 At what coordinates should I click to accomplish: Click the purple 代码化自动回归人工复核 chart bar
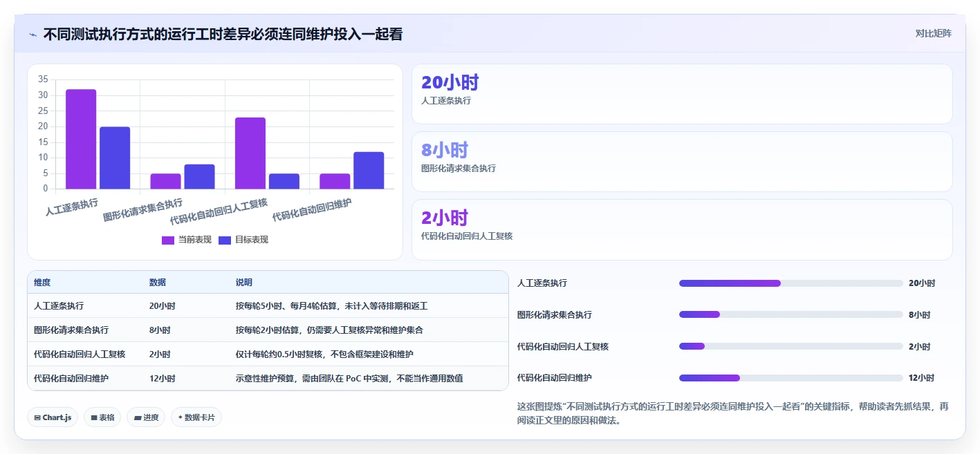click(250, 153)
